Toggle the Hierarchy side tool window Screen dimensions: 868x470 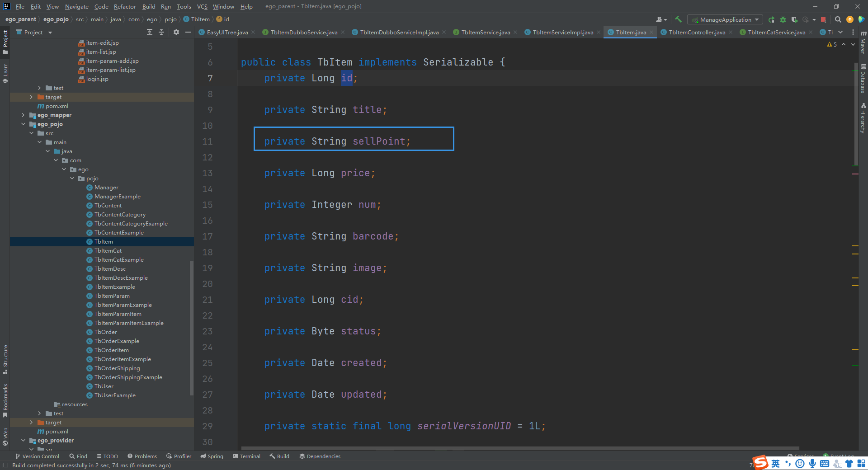point(863,118)
